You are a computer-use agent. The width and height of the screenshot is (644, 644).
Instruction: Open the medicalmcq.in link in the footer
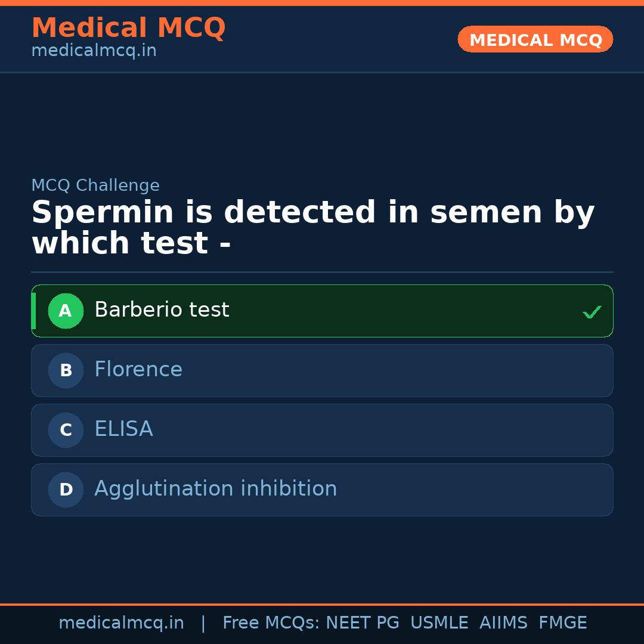(121, 623)
